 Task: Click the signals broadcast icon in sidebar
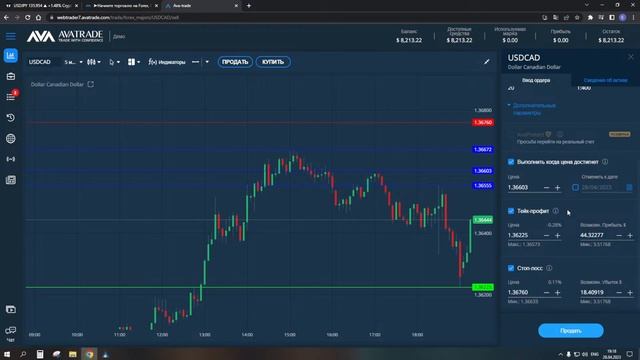11,159
